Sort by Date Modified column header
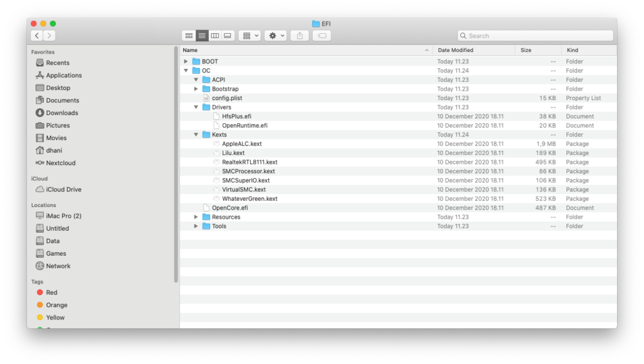Viewport: 644px width, 364px height. (x=456, y=50)
